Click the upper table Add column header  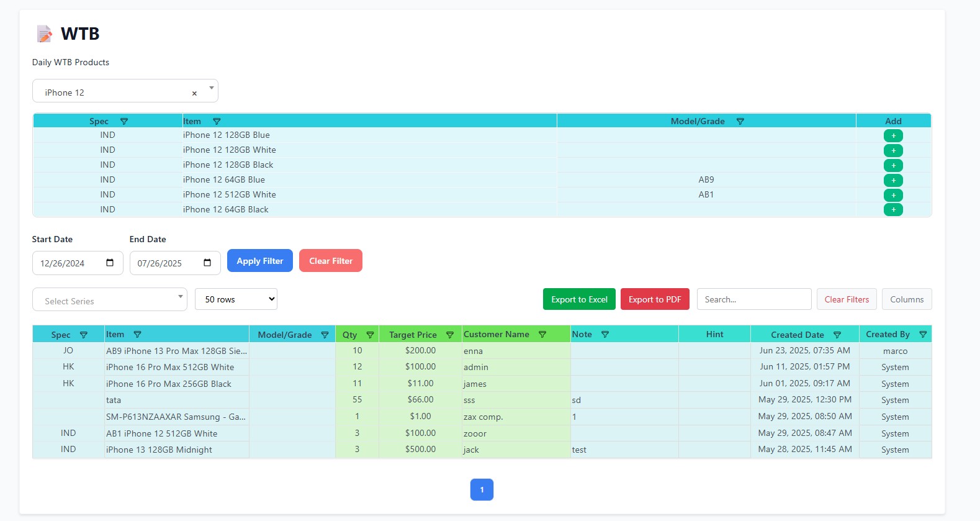tap(893, 121)
